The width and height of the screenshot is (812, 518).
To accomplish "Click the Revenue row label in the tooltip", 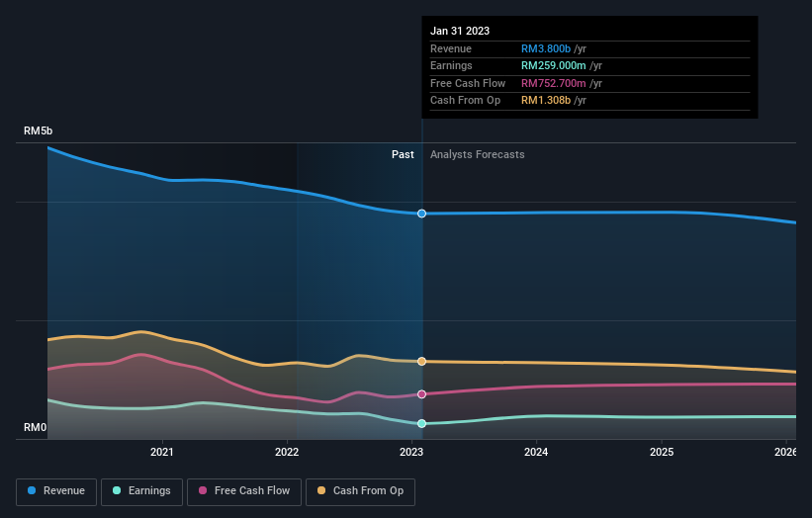I will [451, 48].
